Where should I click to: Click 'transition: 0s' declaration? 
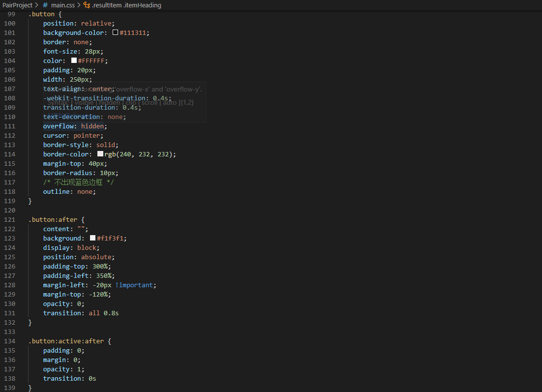pyautogui.click(x=69, y=378)
